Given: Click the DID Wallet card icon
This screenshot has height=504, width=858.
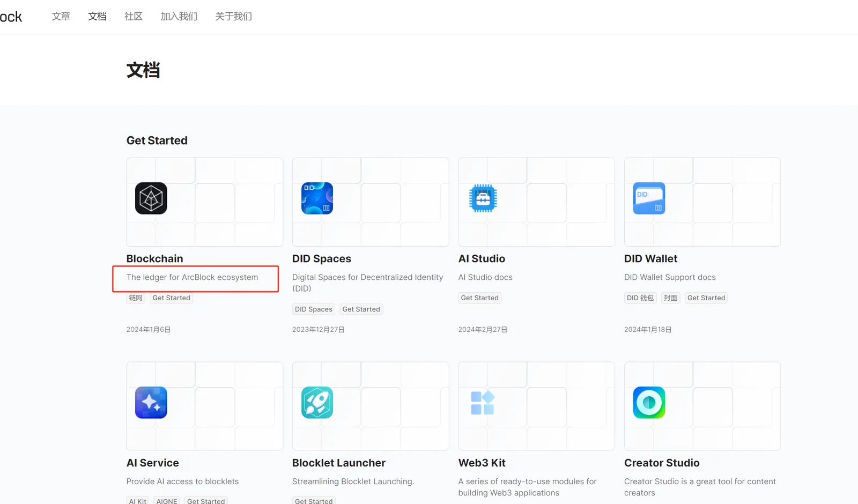Looking at the screenshot, I should (x=649, y=198).
